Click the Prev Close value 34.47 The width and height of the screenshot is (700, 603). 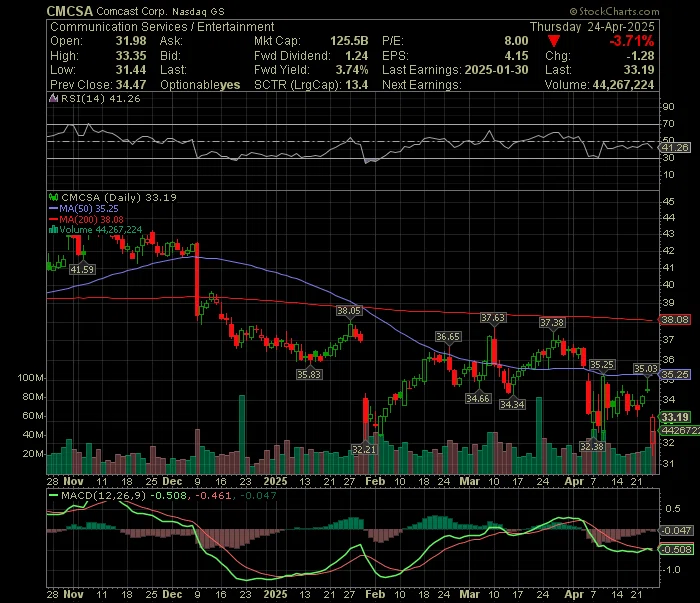pyautogui.click(x=131, y=85)
